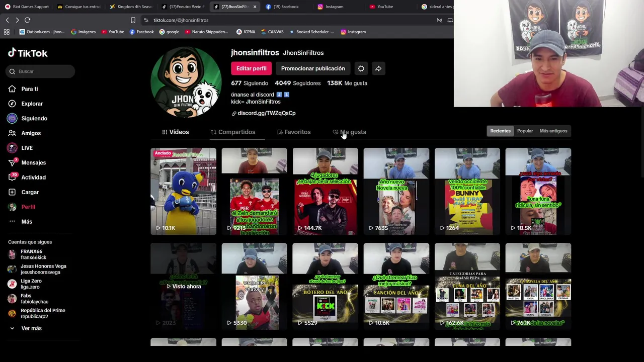Open the video with 9213 views
This screenshot has height=362, width=644.
tap(254, 191)
